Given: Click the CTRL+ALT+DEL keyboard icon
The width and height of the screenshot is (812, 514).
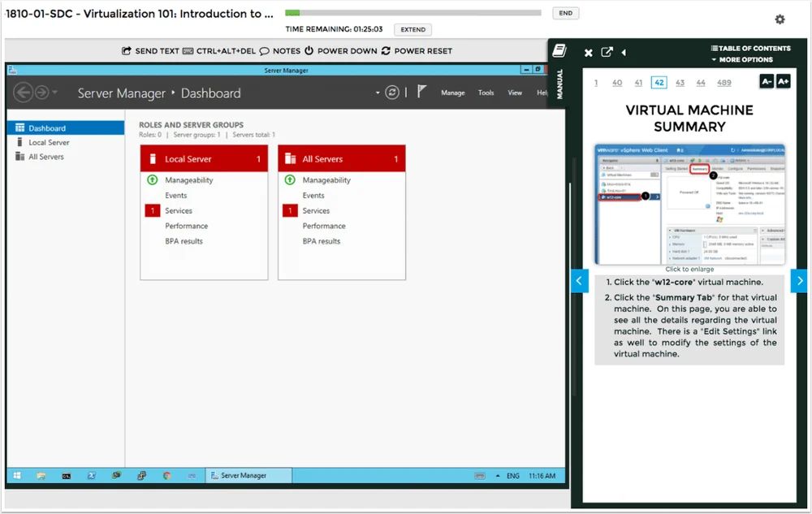Looking at the screenshot, I should 188,50.
